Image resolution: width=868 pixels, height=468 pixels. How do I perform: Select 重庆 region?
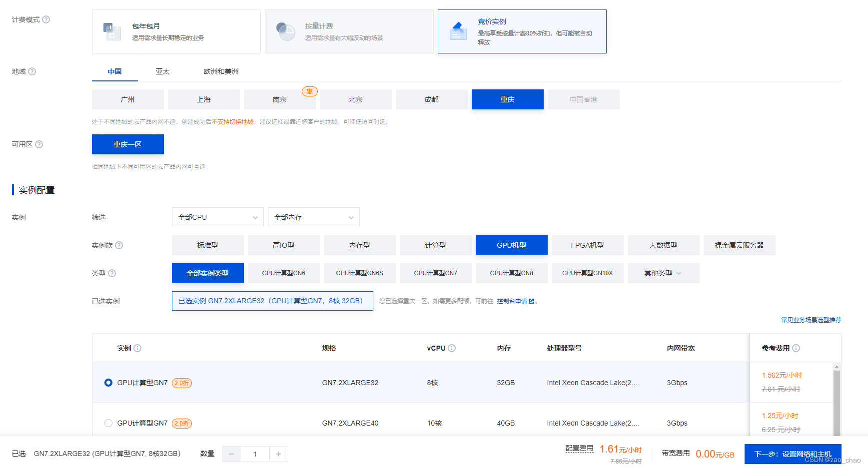(508, 99)
